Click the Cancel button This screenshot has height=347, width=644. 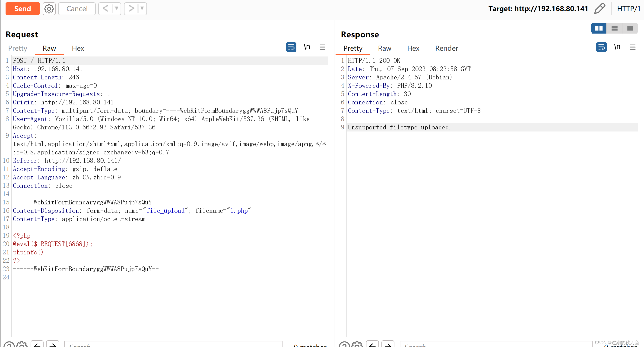(x=77, y=9)
